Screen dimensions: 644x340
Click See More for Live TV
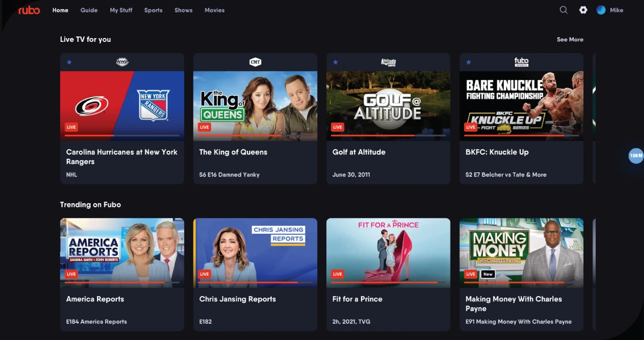pyautogui.click(x=570, y=39)
